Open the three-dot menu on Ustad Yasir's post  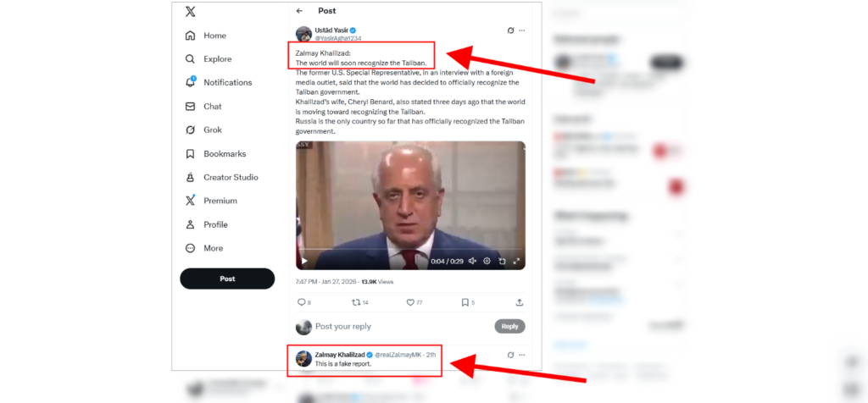point(521,30)
